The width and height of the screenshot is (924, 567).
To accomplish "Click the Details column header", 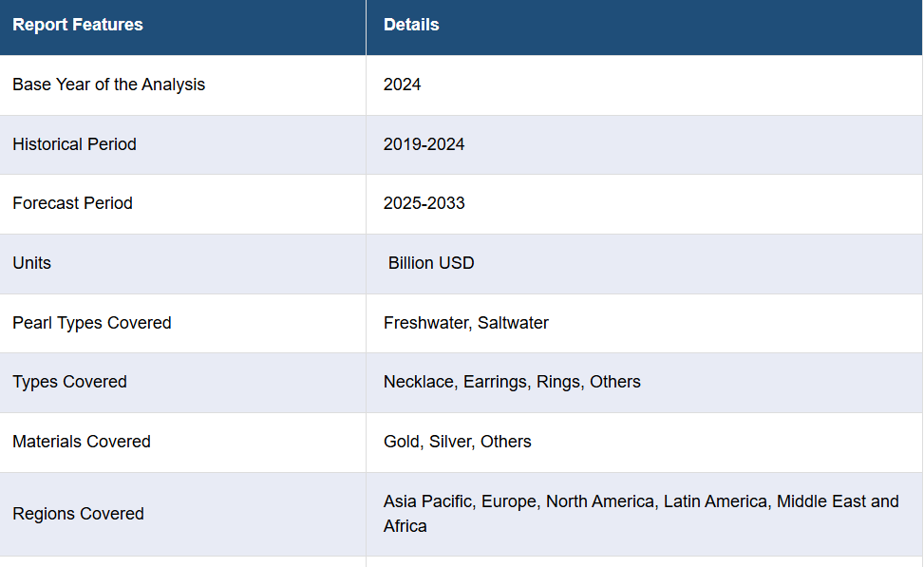I will tap(411, 25).
